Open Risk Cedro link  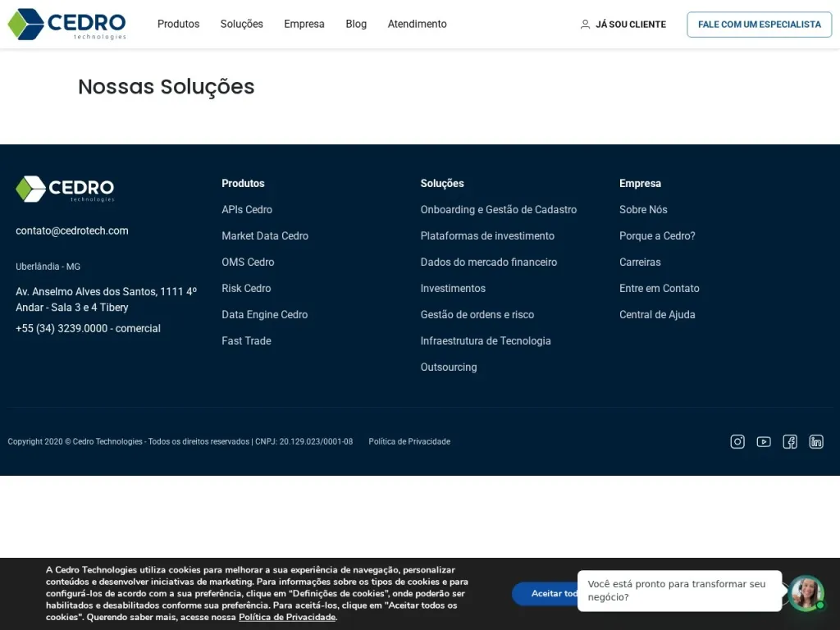246,288
